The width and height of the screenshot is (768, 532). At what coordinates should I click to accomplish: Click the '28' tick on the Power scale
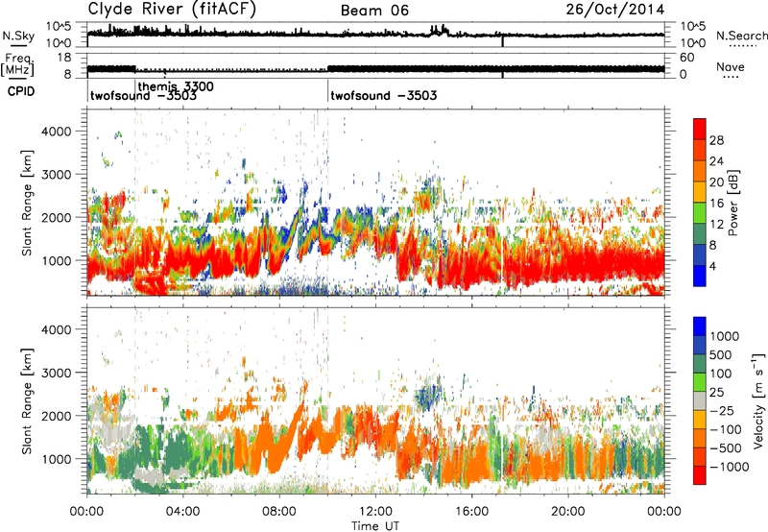pyautogui.click(x=716, y=140)
